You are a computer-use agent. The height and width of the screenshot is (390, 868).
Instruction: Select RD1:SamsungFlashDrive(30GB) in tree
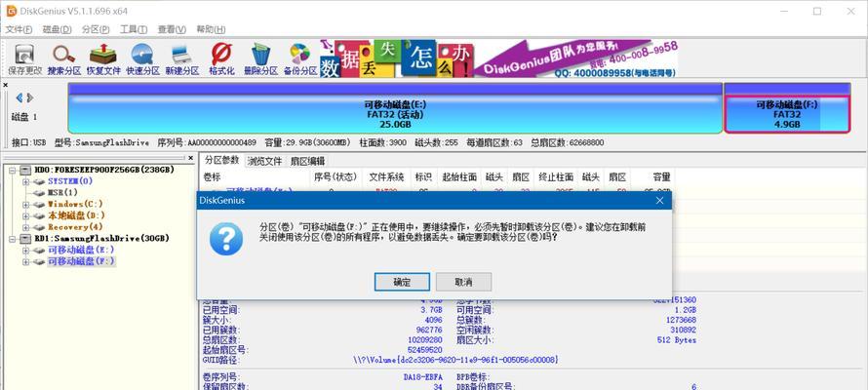click(101, 239)
